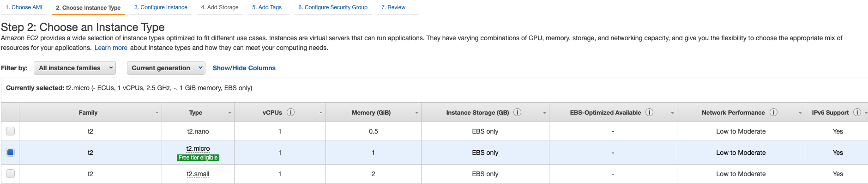Open the vCPUs column dropdown arrow
The width and height of the screenshot is (868, 184).
pyautogui.click(x=321, y=113)
